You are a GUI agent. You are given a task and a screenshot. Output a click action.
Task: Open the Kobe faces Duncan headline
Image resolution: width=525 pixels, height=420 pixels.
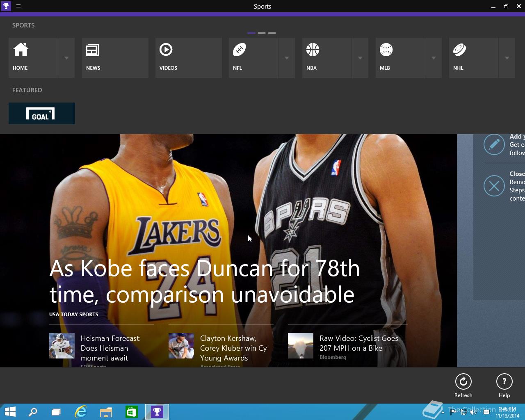(204, 281)
